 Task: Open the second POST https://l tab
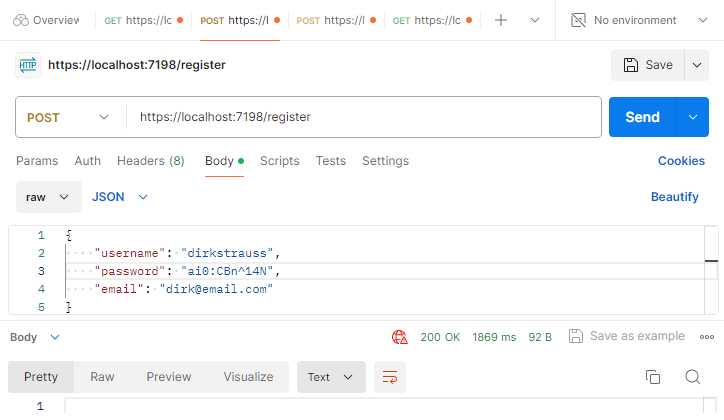click(x=336, y=20)
